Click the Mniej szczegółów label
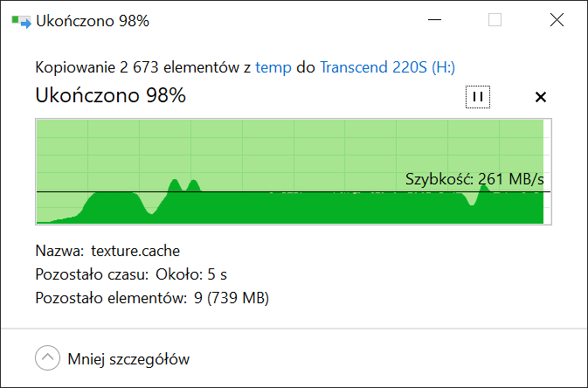Viewport: 588px width, 388px height. click(128, 359)
